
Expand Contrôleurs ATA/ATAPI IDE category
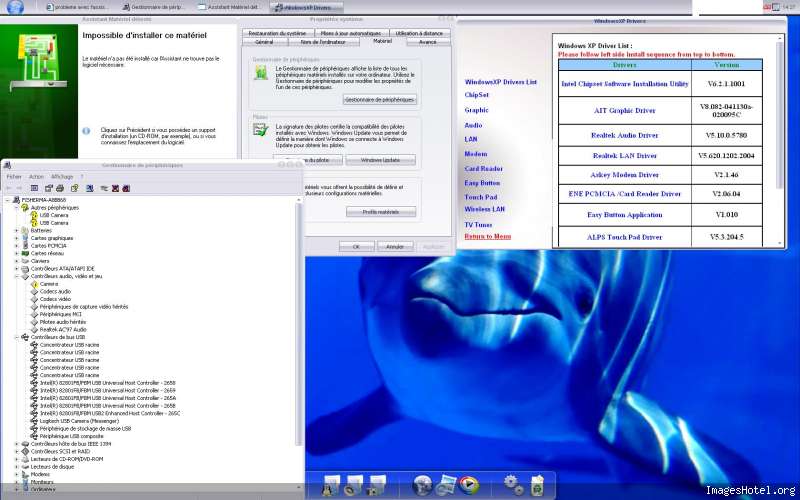coord(17,269)
